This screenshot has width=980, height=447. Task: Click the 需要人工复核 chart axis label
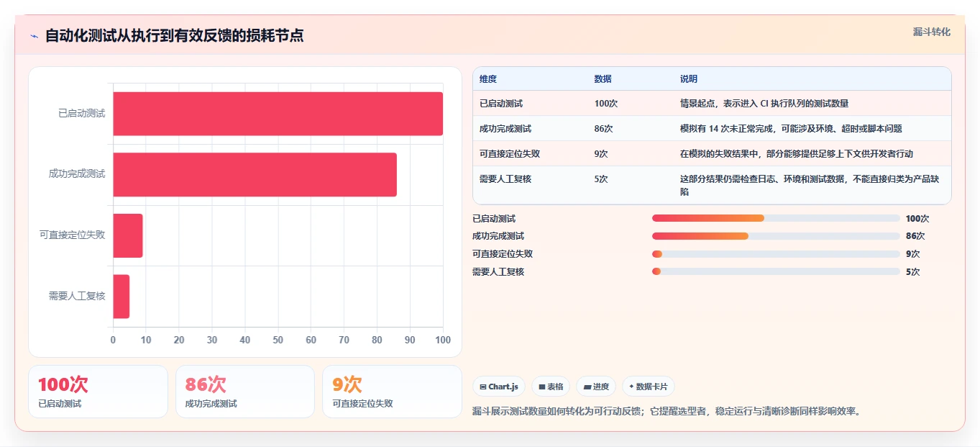click(77, 296)
